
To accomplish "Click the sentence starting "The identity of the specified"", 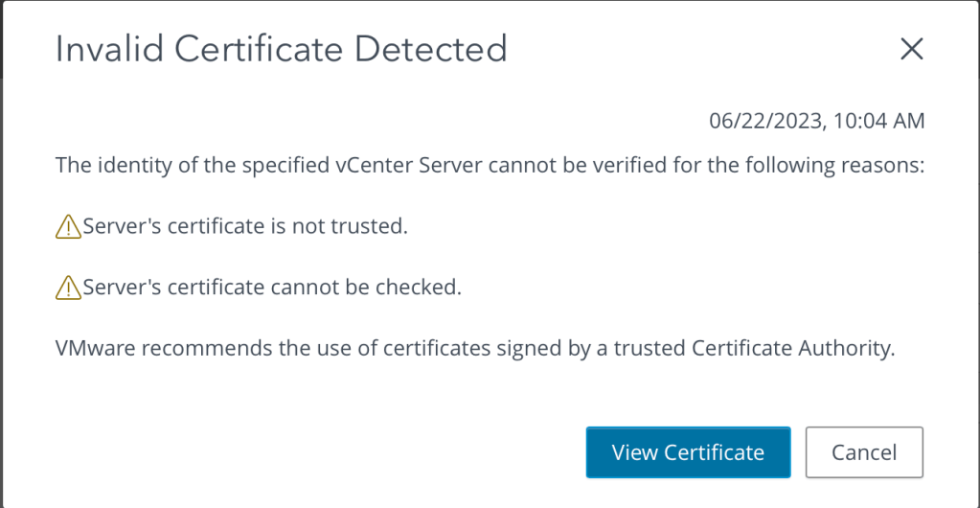I will [x=490, y=166].
